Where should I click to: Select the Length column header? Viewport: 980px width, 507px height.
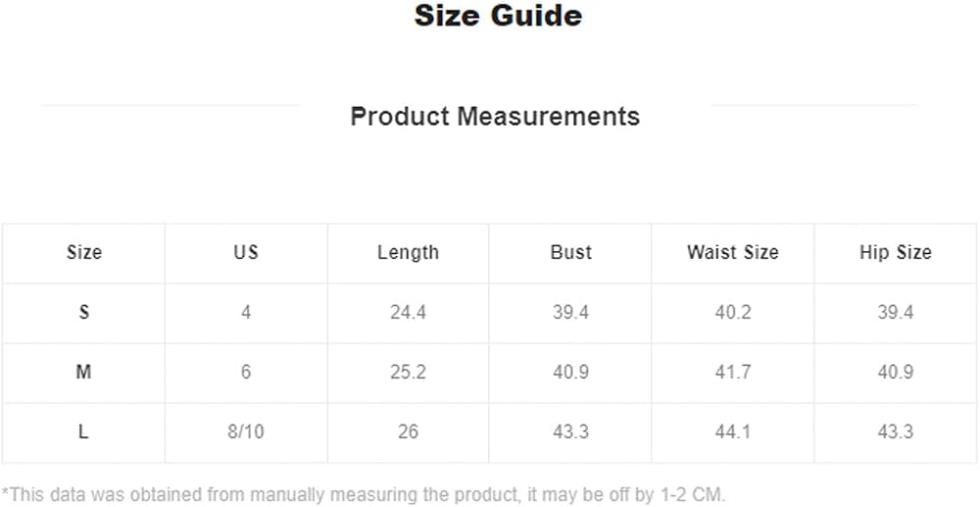coord(408,253)
